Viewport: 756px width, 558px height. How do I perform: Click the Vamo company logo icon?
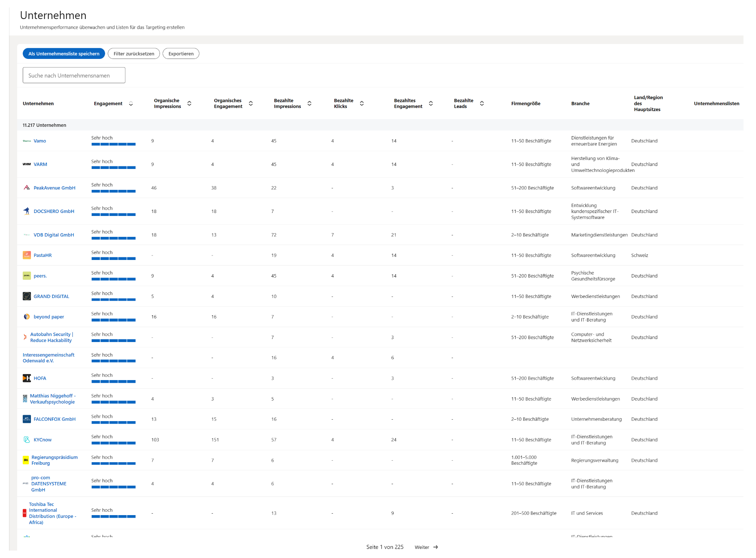(x=27, y=141)
